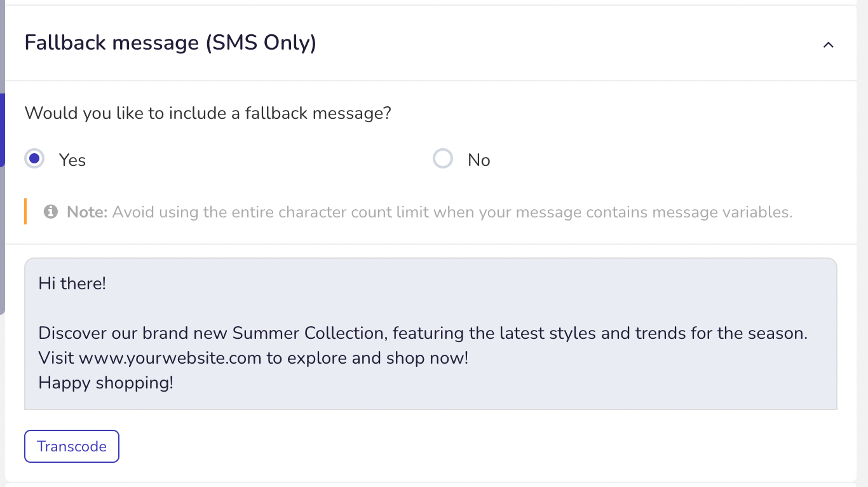Image resolution: width=868 pixels, height=487 pixels.
Task: Click the Transcode button
Action: [x=72, y=446]
